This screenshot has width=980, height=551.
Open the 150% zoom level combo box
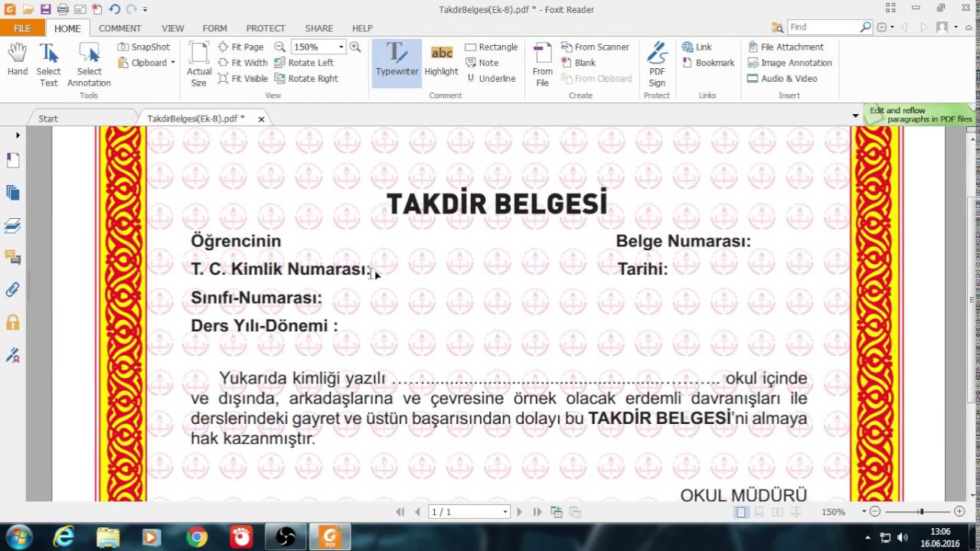pos(318,47)
